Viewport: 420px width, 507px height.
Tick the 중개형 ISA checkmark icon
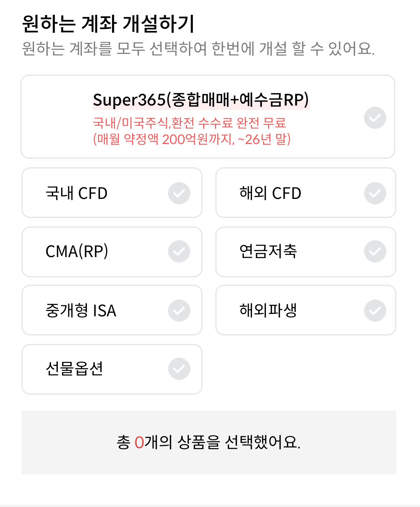179,311
